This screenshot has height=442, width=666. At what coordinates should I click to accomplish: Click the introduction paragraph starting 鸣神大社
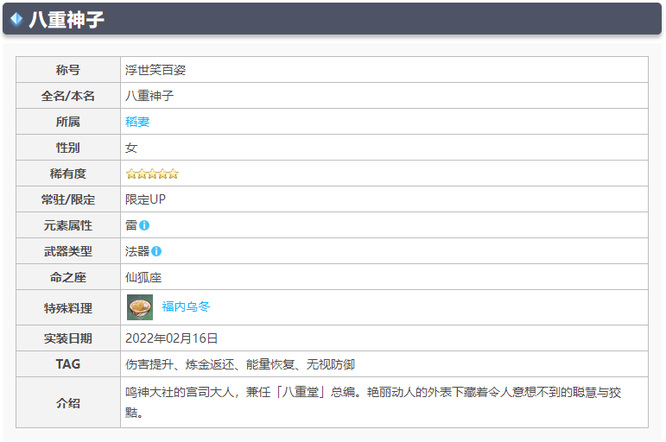pyautogui.click(x=373, y=402)
